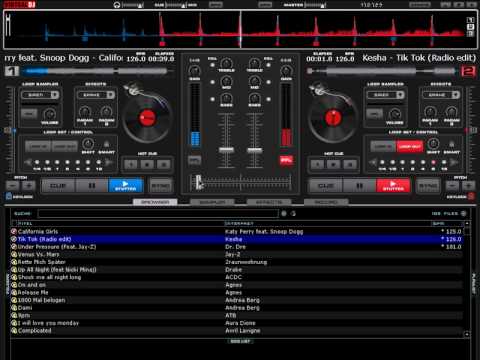480x360 pixels.
Task: Click red Loop Out on right deck
Action: coord(410,146)
